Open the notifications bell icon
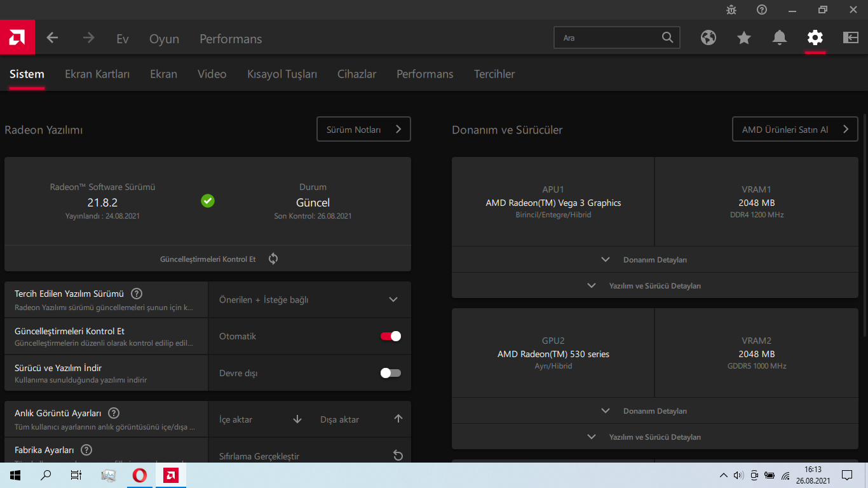This screenshot has width=868, height=488. (x=780, y=38)
